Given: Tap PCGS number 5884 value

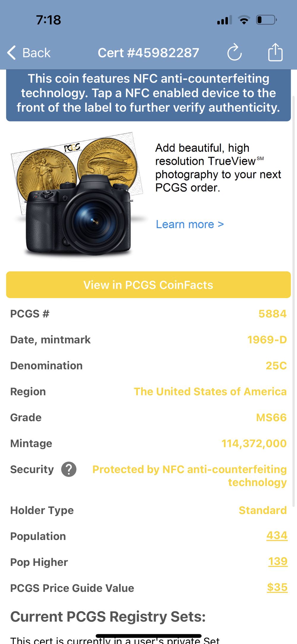Looking at the screenshot, I should click(272, 314).
